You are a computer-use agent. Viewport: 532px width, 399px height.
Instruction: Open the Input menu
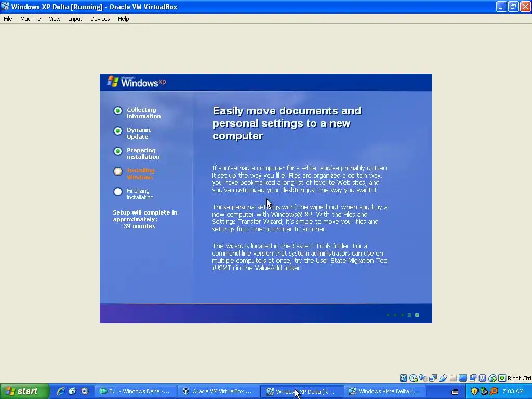[x=75, y=19]
